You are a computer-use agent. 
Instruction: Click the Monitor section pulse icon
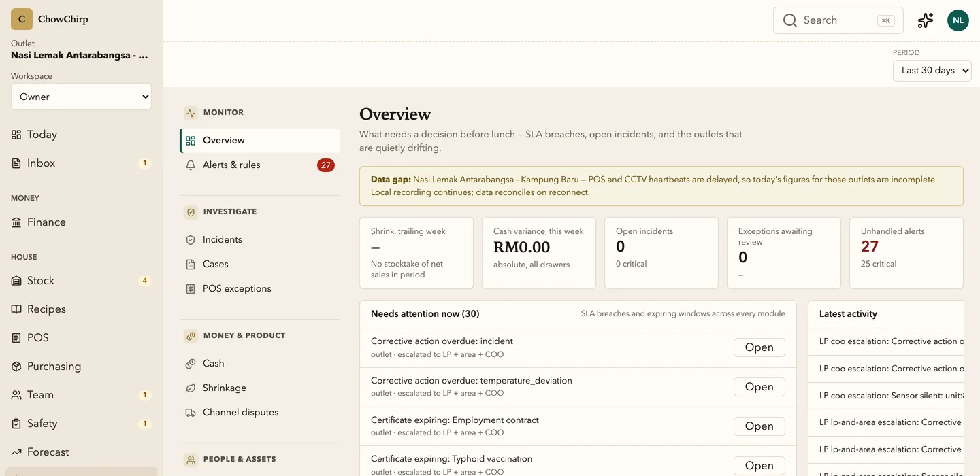tap(191, 113)
